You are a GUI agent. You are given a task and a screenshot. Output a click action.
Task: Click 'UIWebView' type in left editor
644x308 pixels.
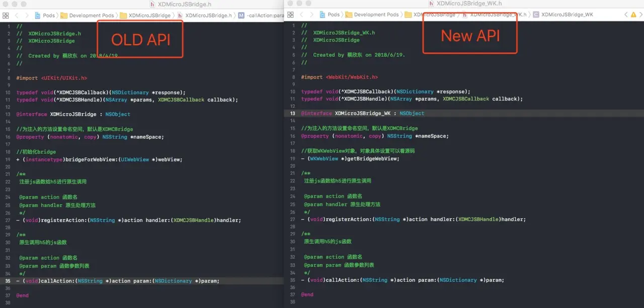tap(134, 159)
